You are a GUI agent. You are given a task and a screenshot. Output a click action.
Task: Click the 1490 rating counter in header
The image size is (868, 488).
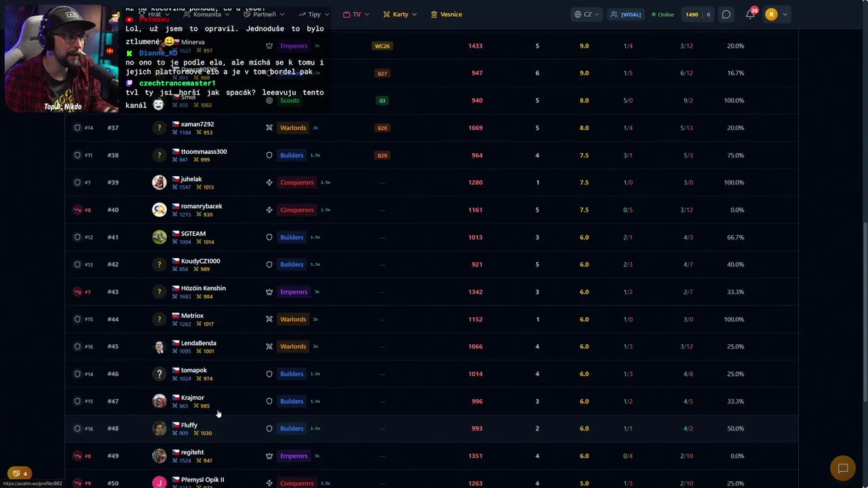coord(692,14)
